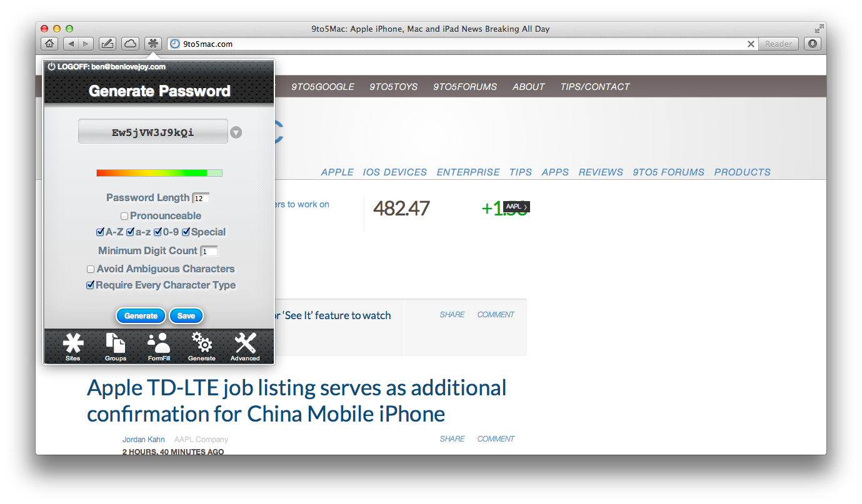Expand the generated password history dropdown

(236, 132)
